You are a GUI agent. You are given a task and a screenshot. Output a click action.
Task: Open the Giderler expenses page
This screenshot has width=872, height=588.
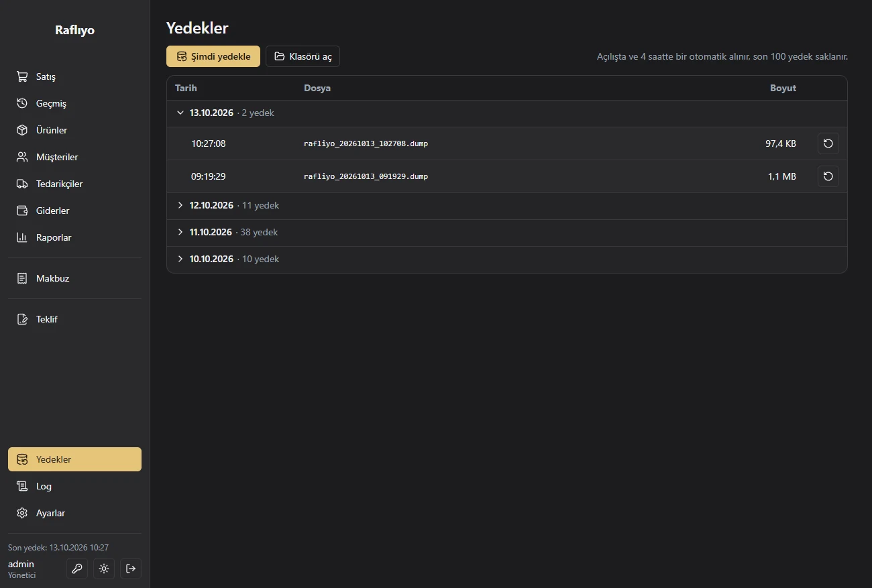[x=74, y=211]
